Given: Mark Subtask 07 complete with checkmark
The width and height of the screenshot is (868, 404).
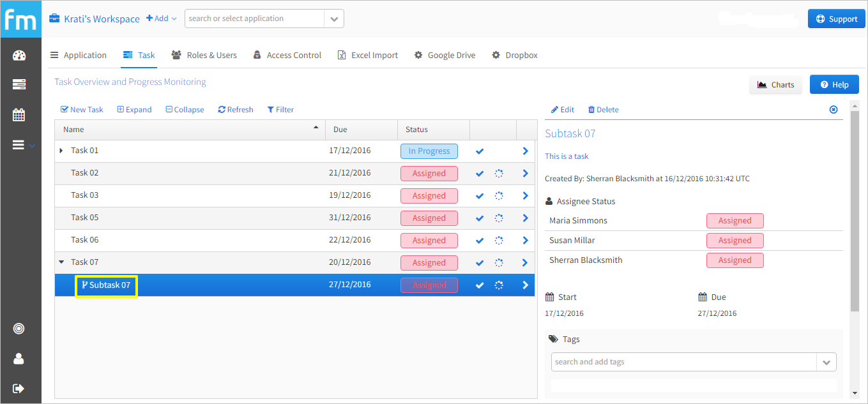Looking at the screenshot, I should [480, 285].
